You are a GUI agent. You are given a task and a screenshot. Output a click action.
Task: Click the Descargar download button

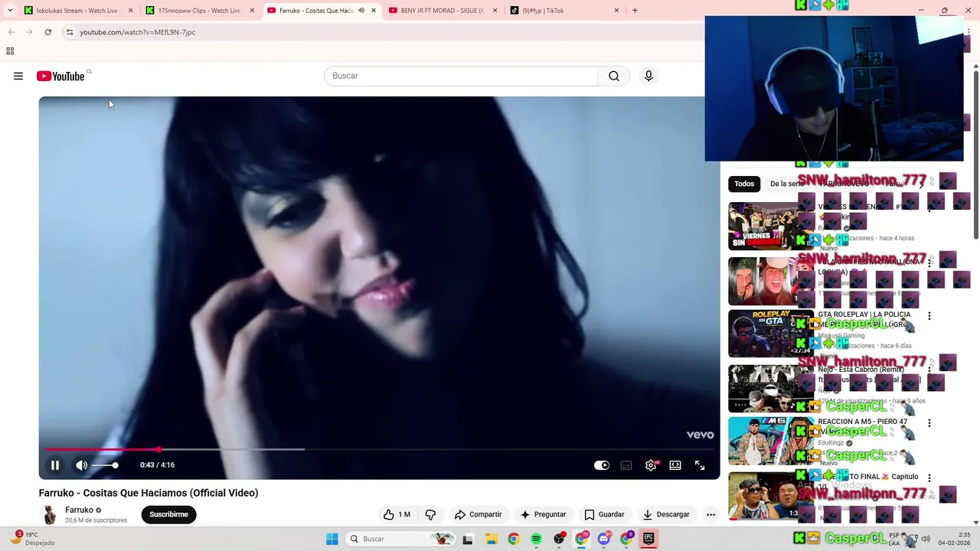point(666,514)
